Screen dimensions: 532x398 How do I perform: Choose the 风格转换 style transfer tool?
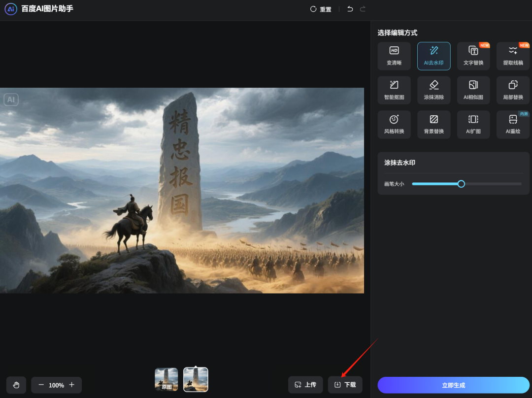pyautogui.click(x=394, y=125)
